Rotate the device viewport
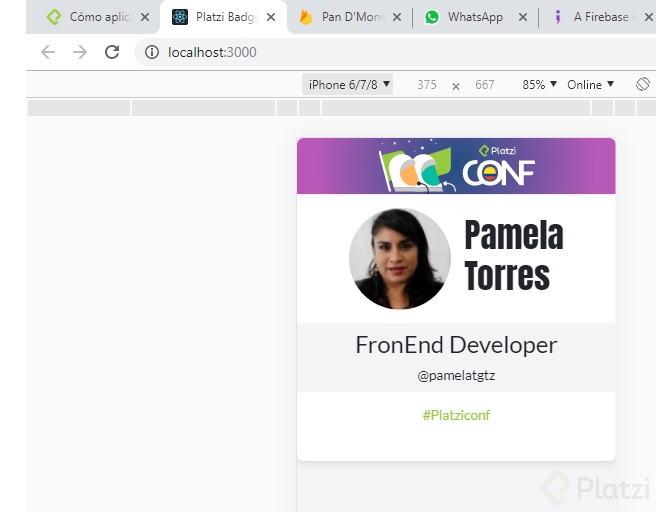The image size is (656, 512). click(643, 84)
